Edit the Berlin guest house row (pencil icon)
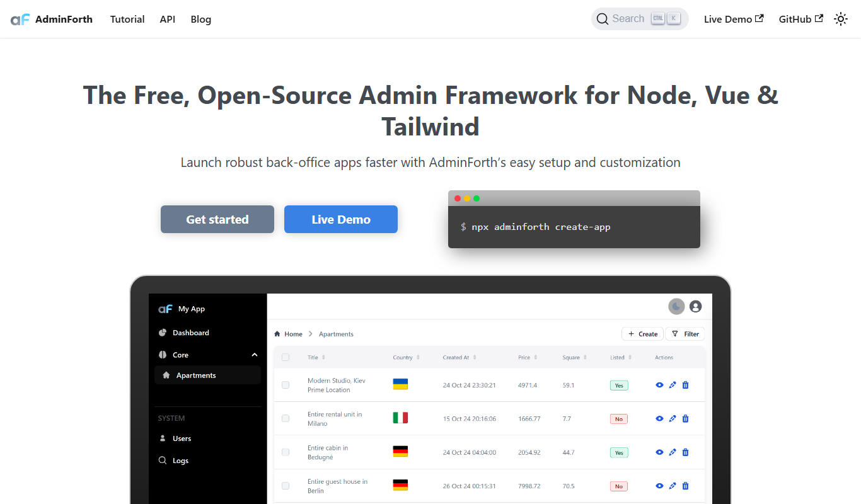 coord(673,486)
